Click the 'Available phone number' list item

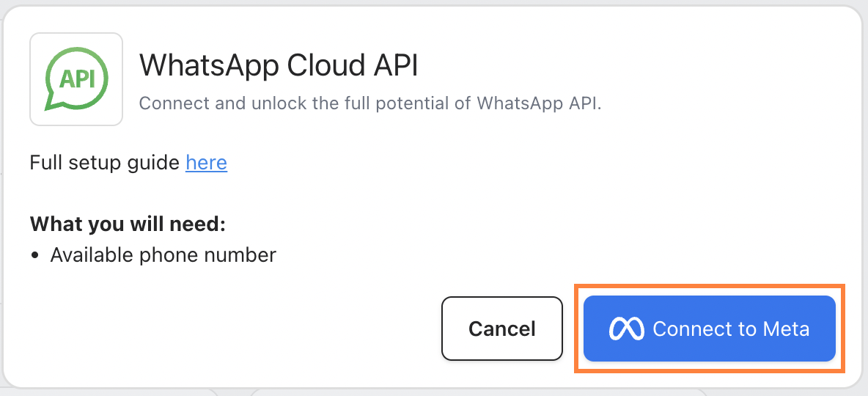pyautogui.click(x=163, y=255)
